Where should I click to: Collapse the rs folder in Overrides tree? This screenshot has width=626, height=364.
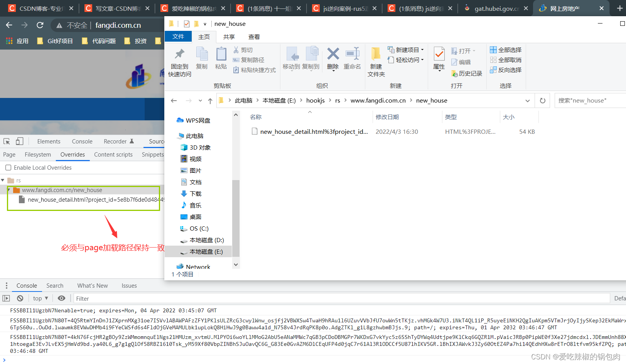(x=3, y=180)
